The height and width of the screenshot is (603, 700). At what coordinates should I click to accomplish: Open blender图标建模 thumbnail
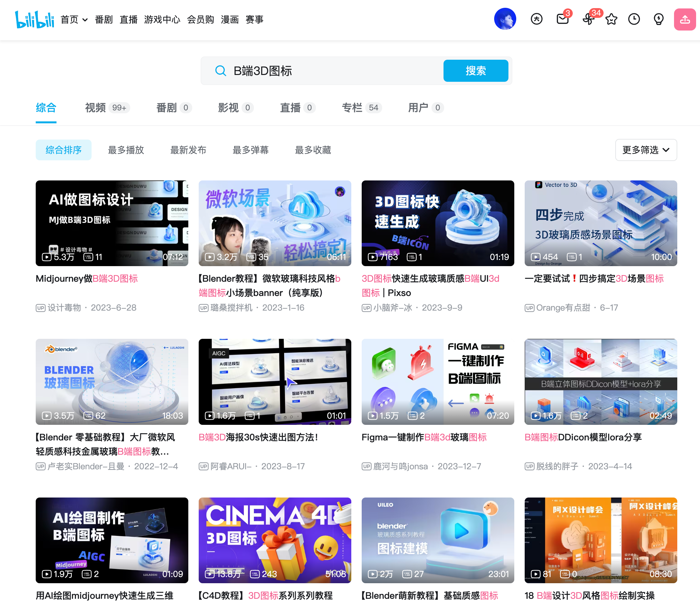click(438, 540)
